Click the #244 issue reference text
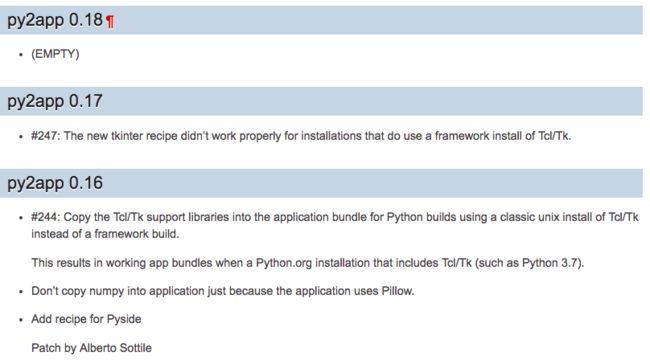Screen dimensions: 650x364 46,217
